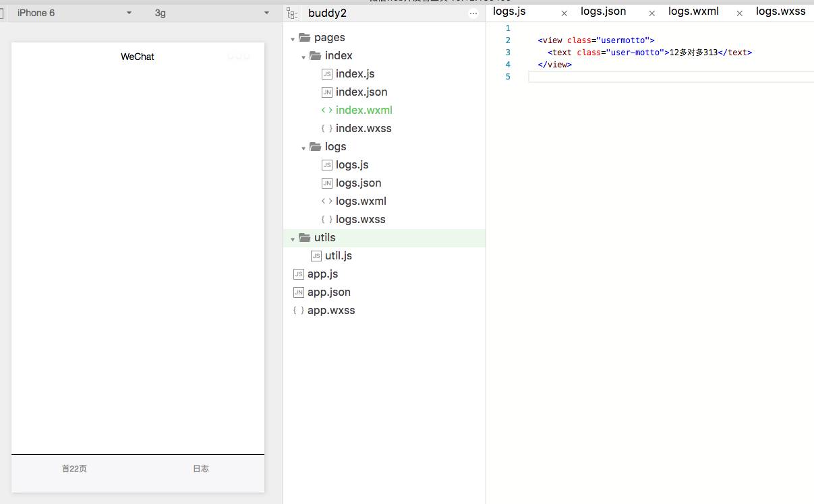The width and height of the screenshot is (814, 504).
Task: Click the pages folder icon
Action: [x=304, y=38]
